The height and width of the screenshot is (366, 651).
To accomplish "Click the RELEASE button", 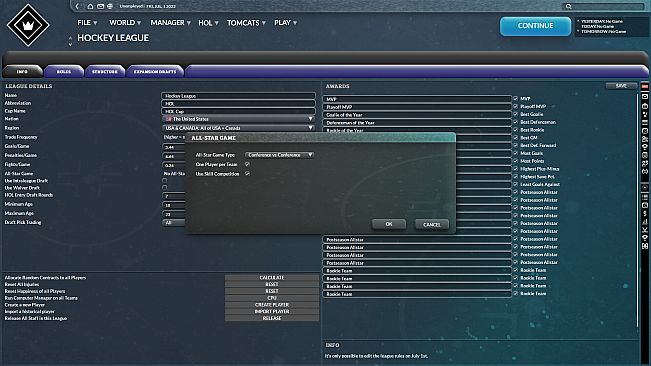I will pos(272,318).
